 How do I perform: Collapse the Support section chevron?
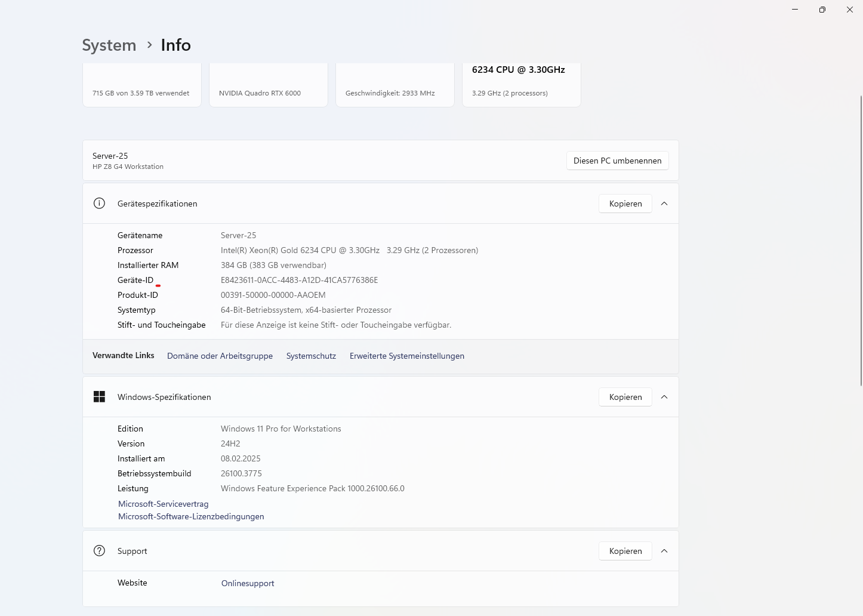coord(664,551)
